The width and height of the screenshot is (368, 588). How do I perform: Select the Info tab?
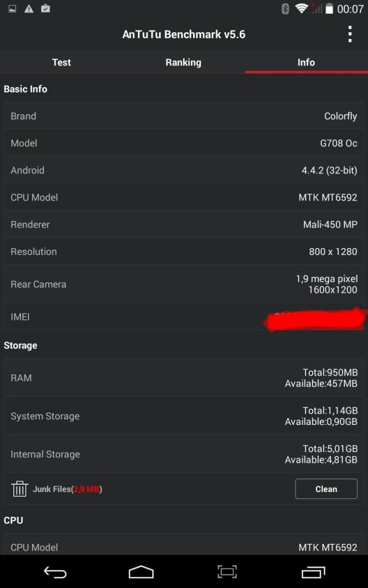coord(306,62)
